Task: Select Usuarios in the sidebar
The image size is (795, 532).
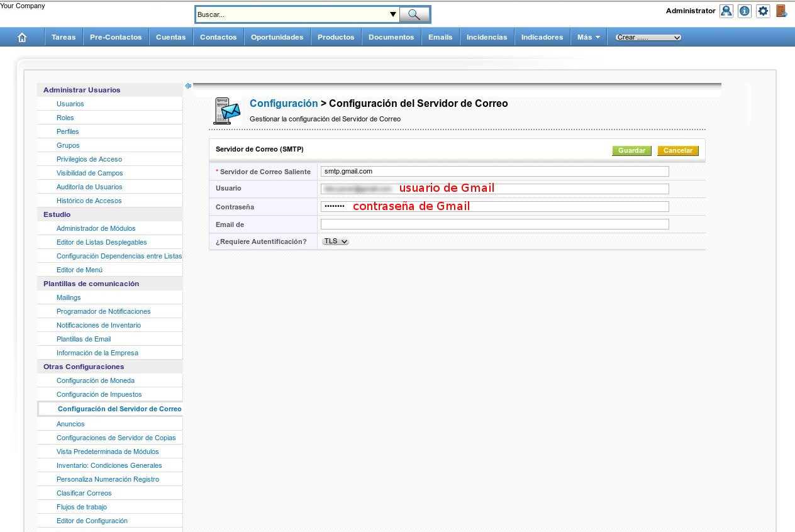Action: point(70,104)
